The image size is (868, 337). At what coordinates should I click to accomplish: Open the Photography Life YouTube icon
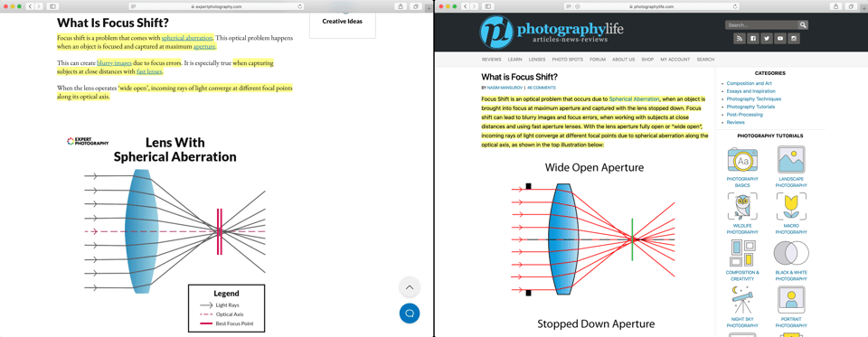780,38
